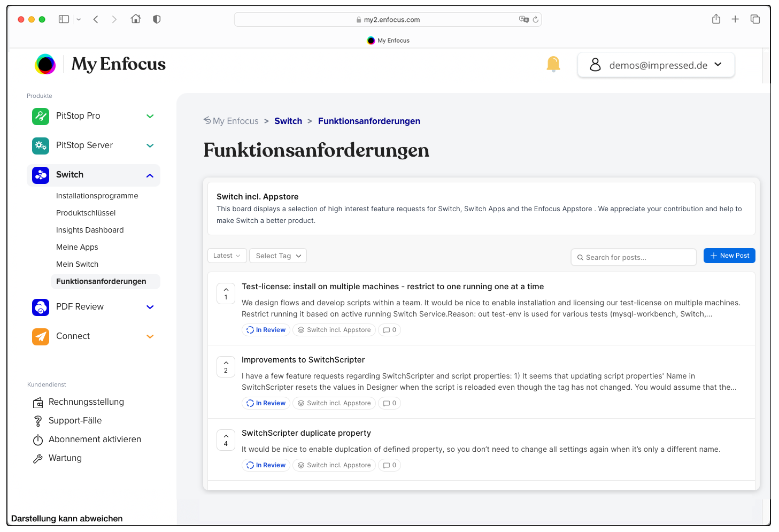Open the Select Tag dropdown

[x=278, y=256]
